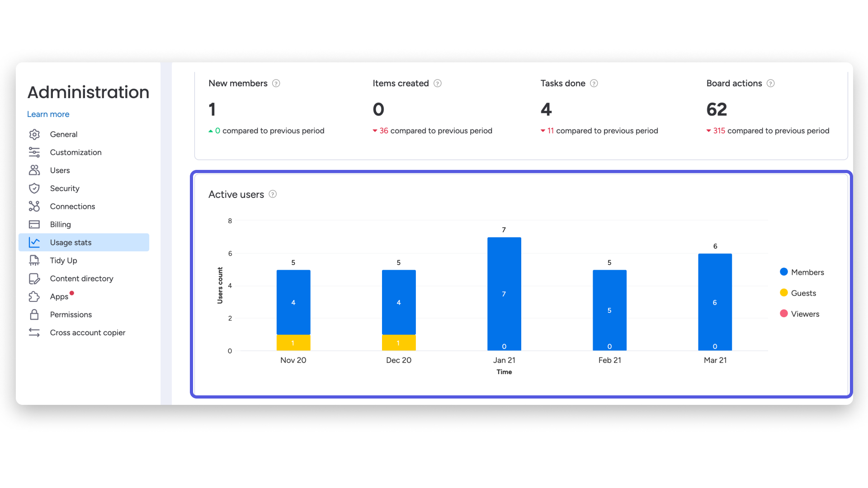Click '11 compared to previous period' text
The height and width of the screenshot is (488, 868).
(603, 131)
